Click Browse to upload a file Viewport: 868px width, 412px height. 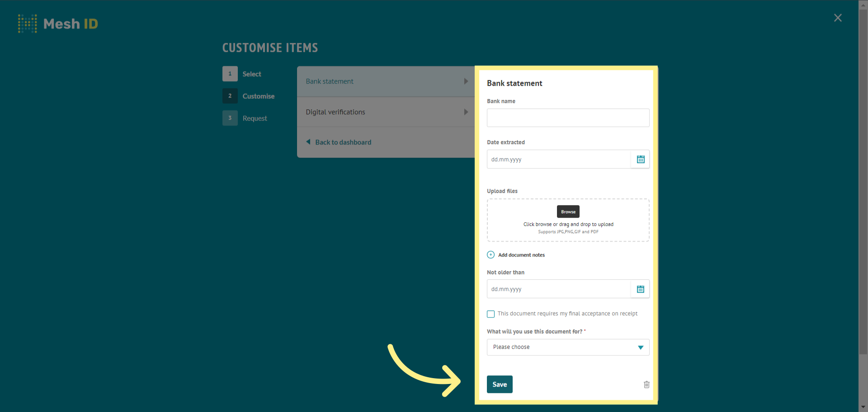pos(568,211)
